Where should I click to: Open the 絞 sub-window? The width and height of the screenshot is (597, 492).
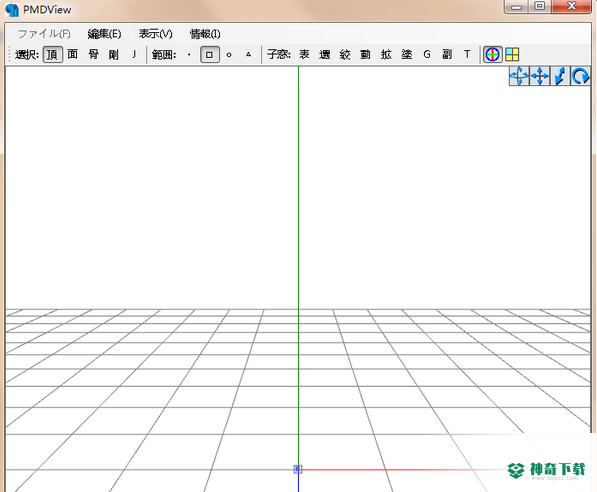(x=345, y=54)
